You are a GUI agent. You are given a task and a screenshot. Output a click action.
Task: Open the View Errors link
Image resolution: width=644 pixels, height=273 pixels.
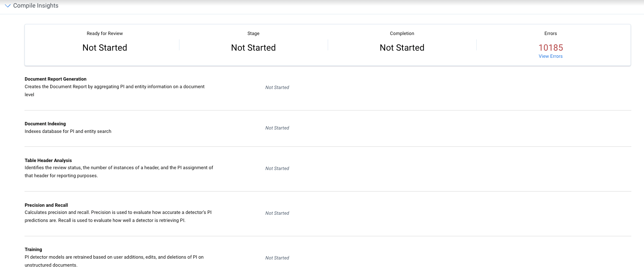550,56
